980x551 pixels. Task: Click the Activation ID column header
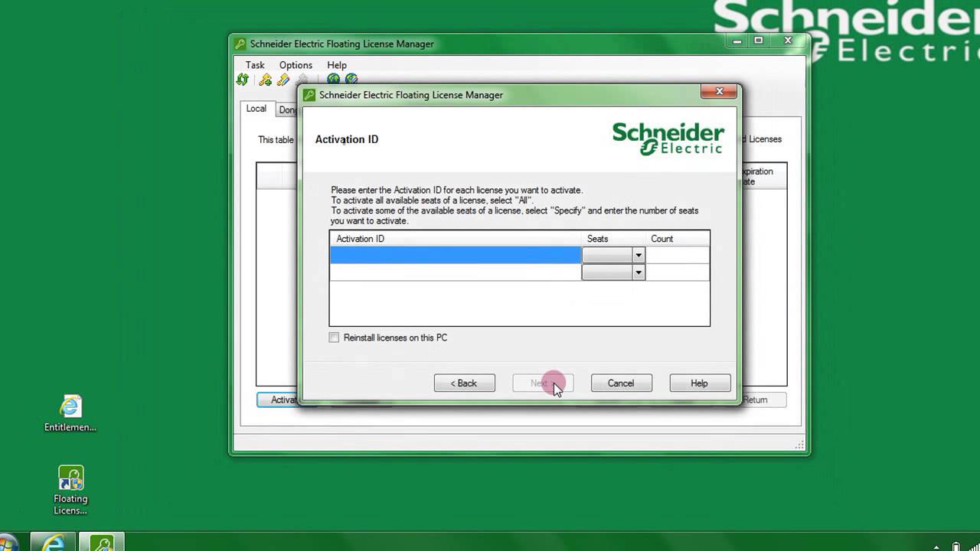point(456,239)
